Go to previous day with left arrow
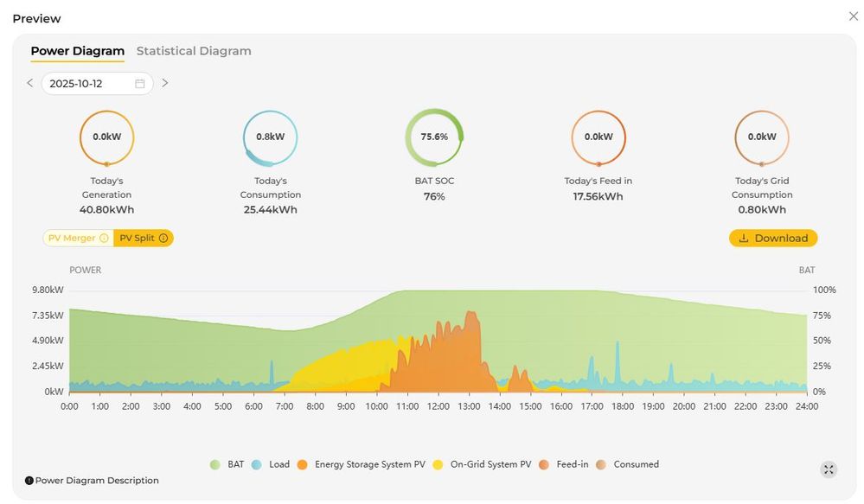The image size is (864, 504). (30, 83)
